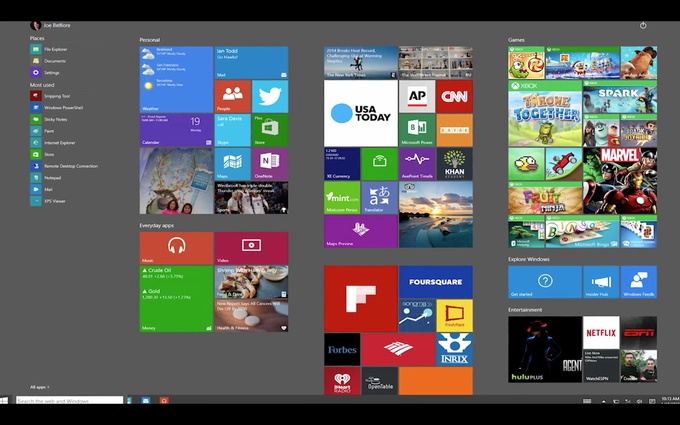Image resolution: width=680 pixels, height=425 pixels.
Task: Launch Snipping Tool from Most used
Action: pos(50,96)
